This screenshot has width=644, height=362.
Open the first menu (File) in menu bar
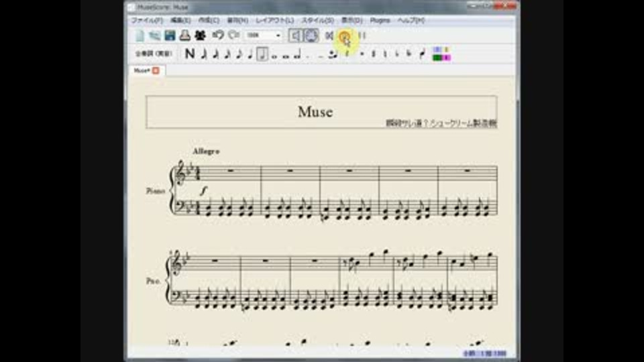pyautogui.click(x=146, y=21)
